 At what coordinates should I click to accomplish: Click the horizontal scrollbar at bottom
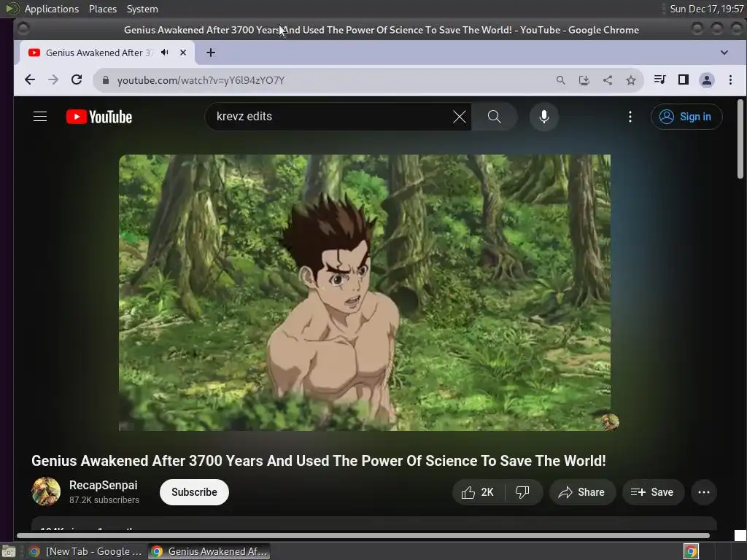[x=363, y=536]
